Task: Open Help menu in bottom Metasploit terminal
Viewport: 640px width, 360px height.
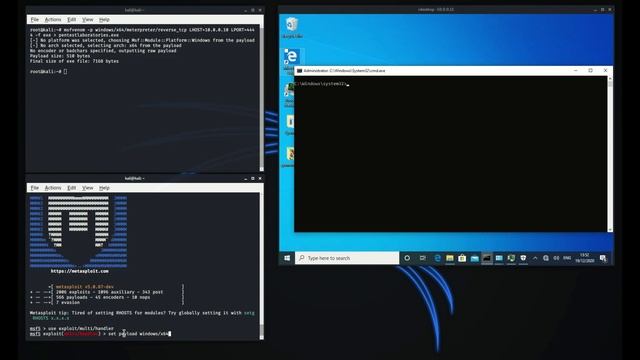Action: pyautogui.click(x=104, y=188)
